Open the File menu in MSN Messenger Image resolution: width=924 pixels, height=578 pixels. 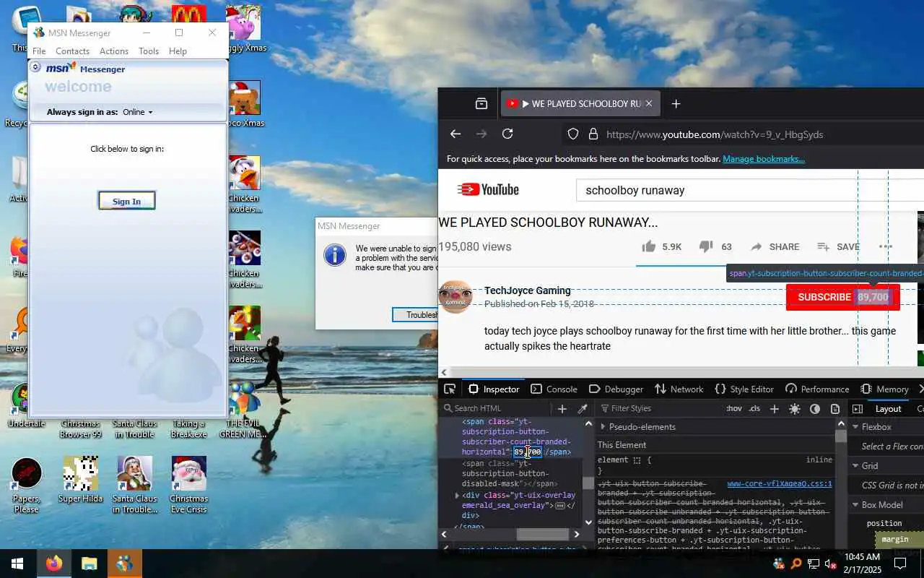point(39,51)
